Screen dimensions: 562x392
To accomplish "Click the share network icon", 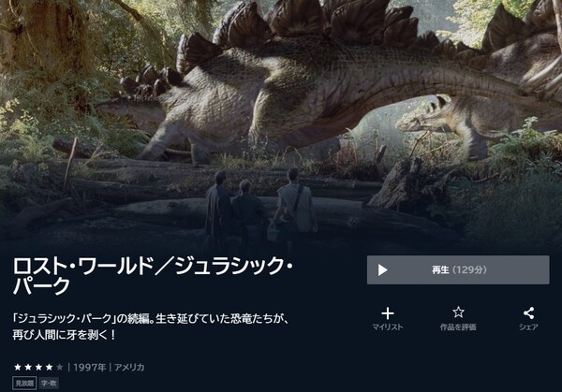I will pyautogui.click(x=528, y=313).
